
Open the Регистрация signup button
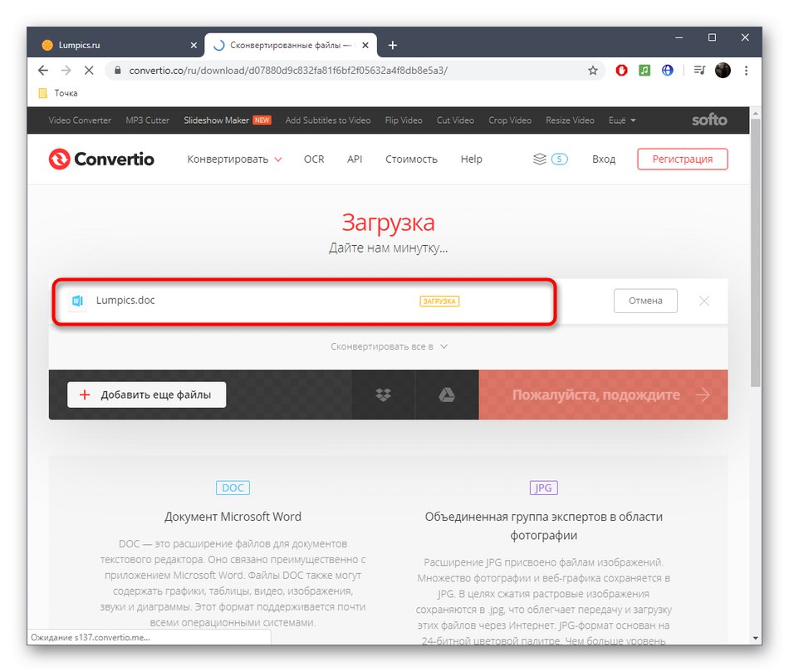coord(682,159)
